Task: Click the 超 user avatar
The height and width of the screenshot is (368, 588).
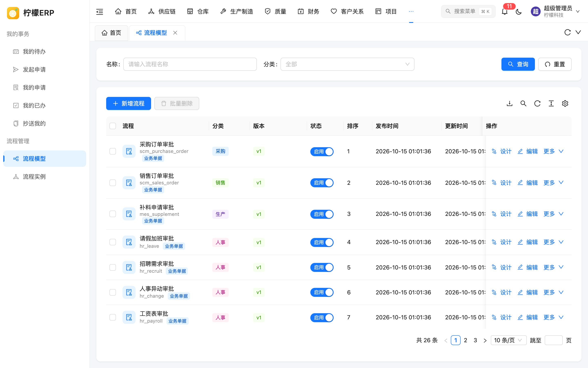Action: pos(536,11)
